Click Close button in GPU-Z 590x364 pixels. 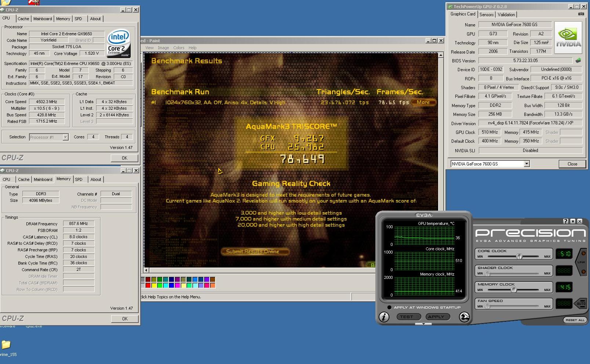(572, 164)
